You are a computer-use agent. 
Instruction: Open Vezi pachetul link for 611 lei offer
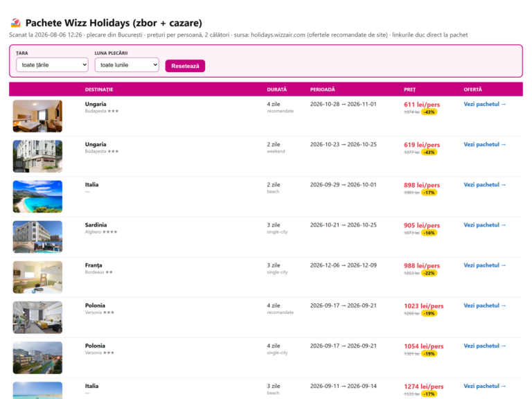485,104
